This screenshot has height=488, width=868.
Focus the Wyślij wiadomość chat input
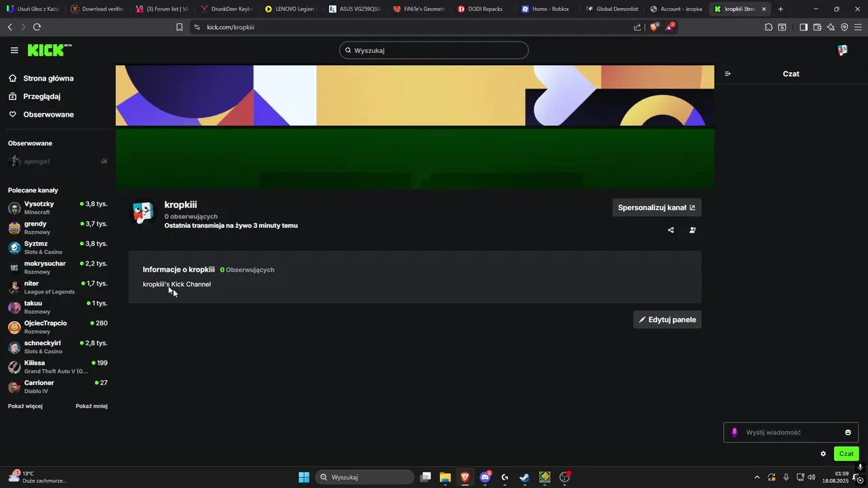point(791,432)
